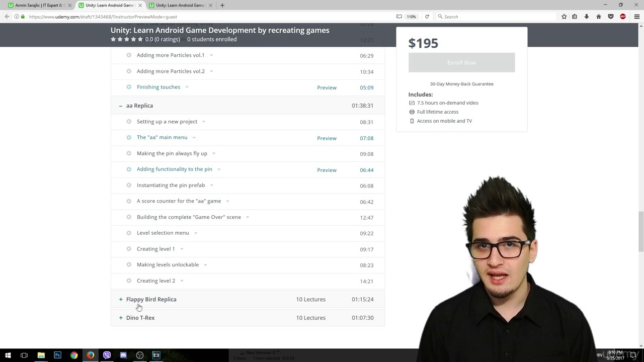Expand description arrow for 'Creating level 1'
This screenshot has height=362, width=644.
click(x=182, y=249)
